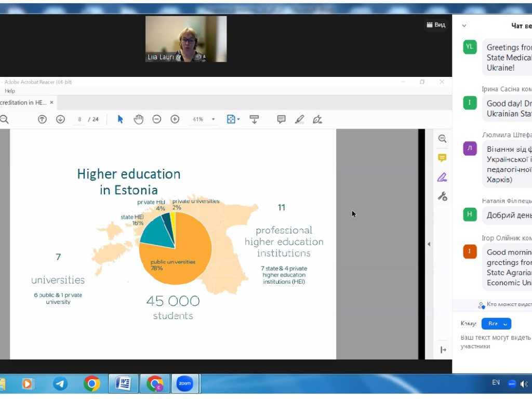Open the purple Fill & Sign sidebar tool
Image resolution: width=532 pixels, height=399 pixels.
[x=442, y=177]
